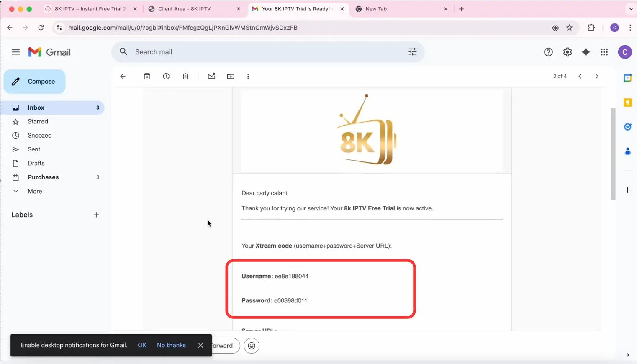Click the Gmail logo
This screenshot has width=637, height=364.
pos(49,52)
